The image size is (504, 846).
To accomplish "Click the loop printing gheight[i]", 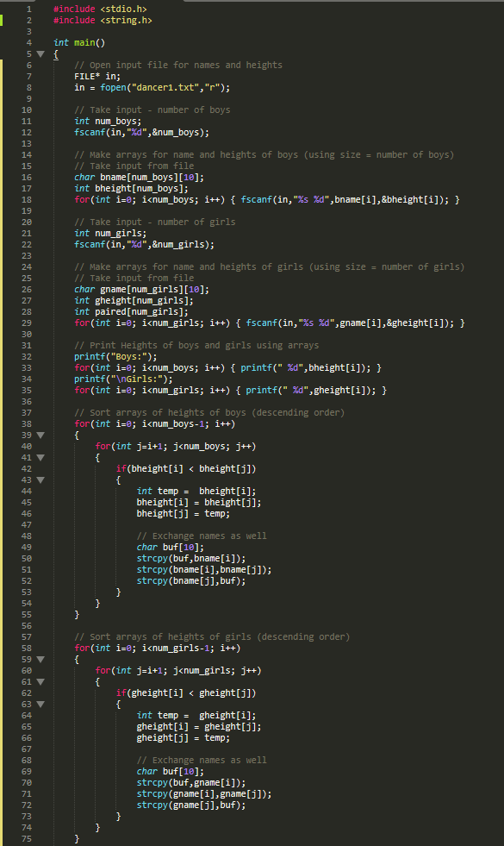I will [231, 391].
